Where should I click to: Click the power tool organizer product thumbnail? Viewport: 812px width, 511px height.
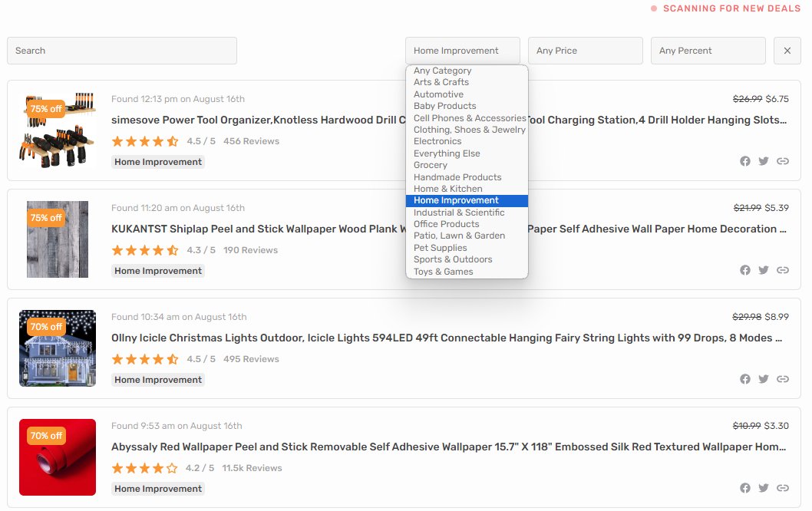pyautogui.click(x=58, y=130)
